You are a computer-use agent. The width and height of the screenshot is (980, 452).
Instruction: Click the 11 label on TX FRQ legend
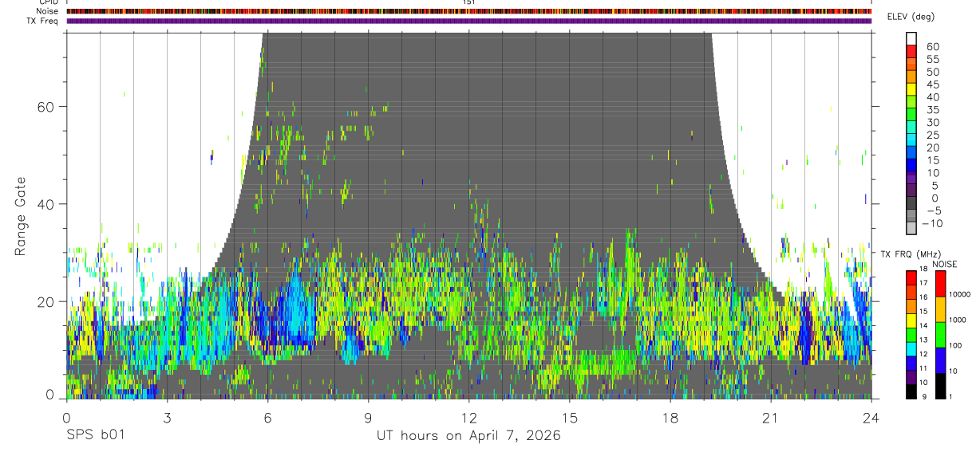[x=923, y=368]
